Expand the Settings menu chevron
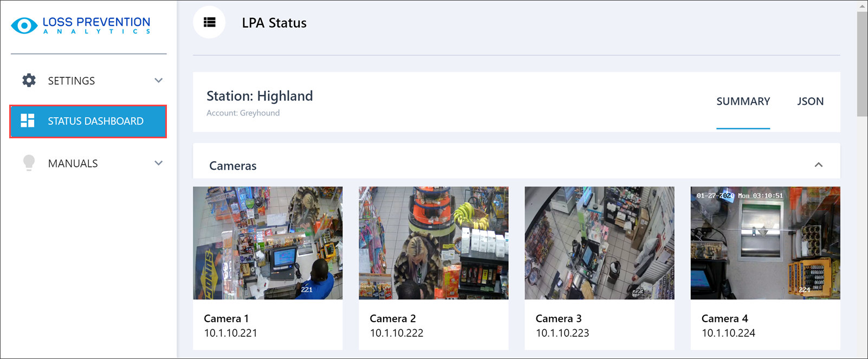This screenshot has height=359, width=868. [158, 81]
